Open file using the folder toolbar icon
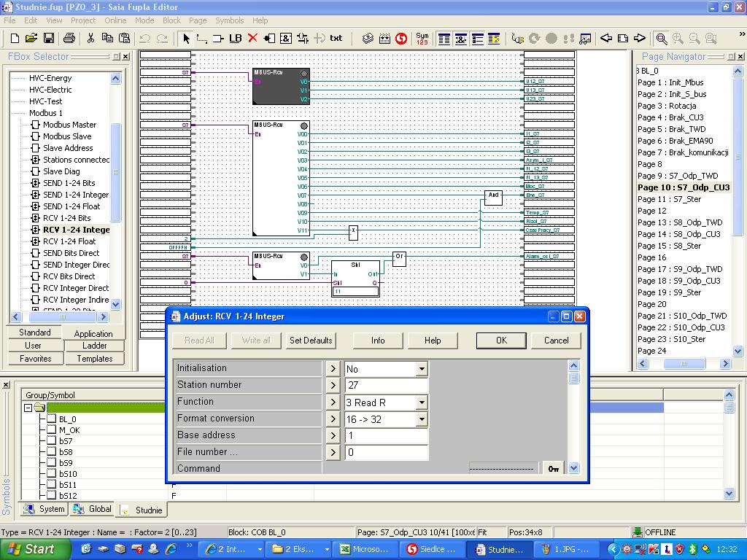This screenshot has width=747, height=560. click(x=31, y=38)
